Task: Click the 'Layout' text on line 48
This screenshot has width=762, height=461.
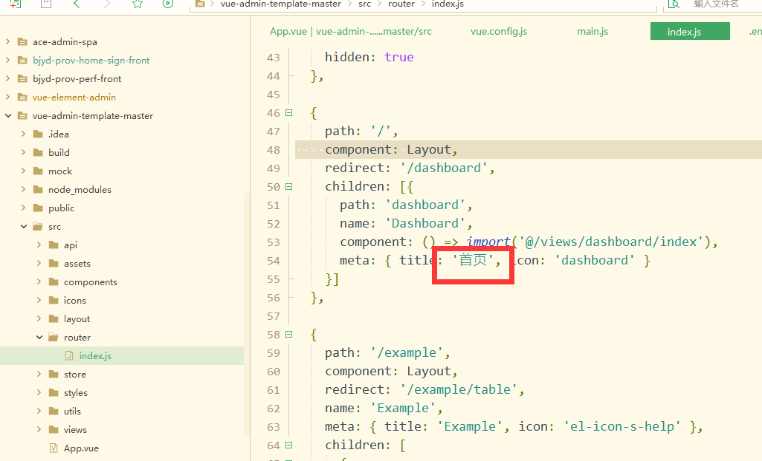Action: [429, 150]
